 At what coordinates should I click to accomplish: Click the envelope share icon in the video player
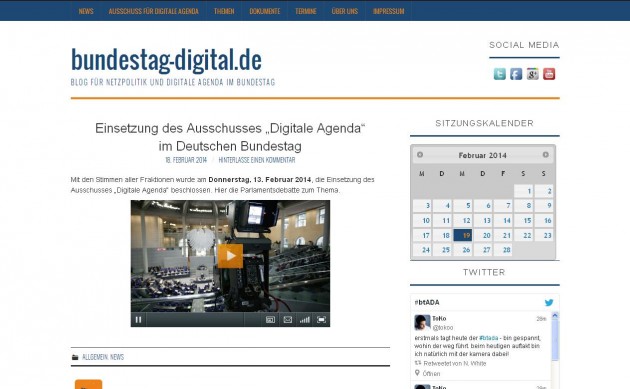pyautogui.click(x=288, y=320)
